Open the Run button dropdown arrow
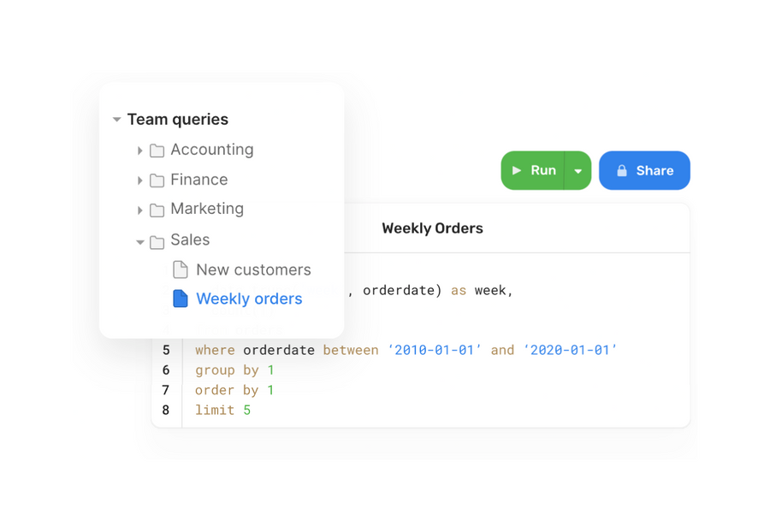Image resolution: width=770 pixels, height=532 pixels. 577,170
